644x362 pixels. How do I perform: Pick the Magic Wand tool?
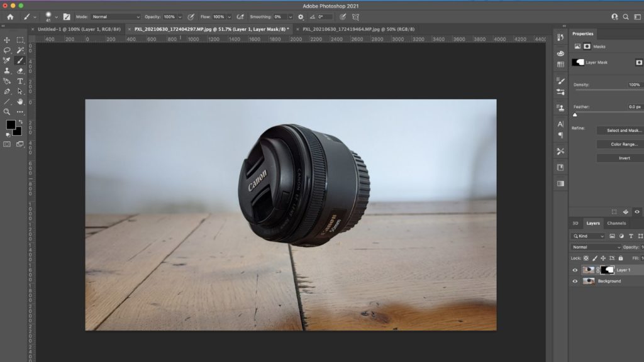tap(20, 50)
